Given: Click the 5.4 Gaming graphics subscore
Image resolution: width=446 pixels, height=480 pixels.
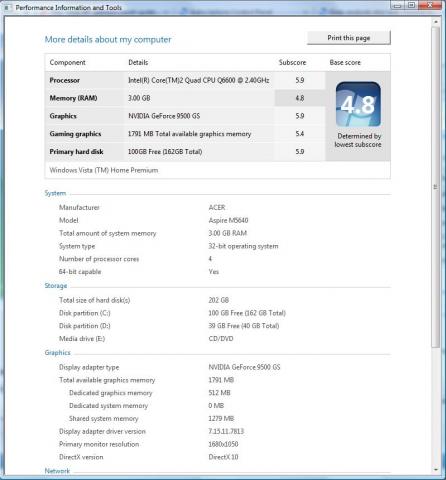Looking at the screenshot, I should pyautogui.click(x=300, y=134).
